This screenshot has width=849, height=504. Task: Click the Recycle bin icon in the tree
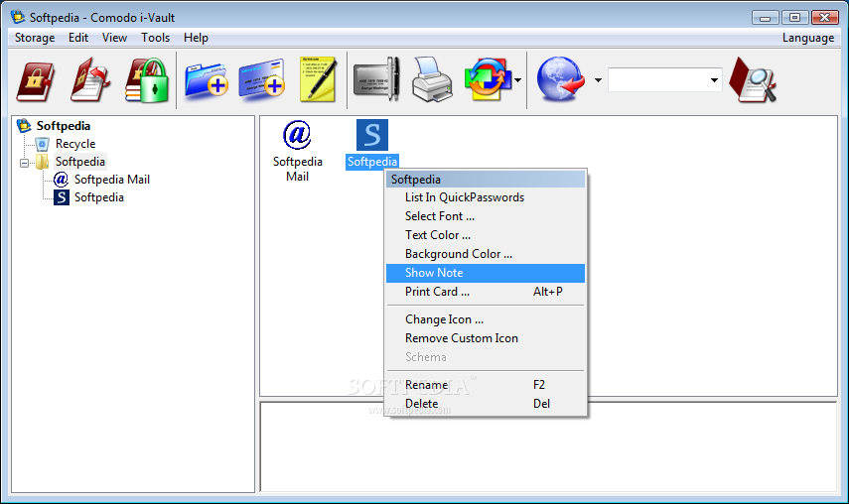pos(43,144)
